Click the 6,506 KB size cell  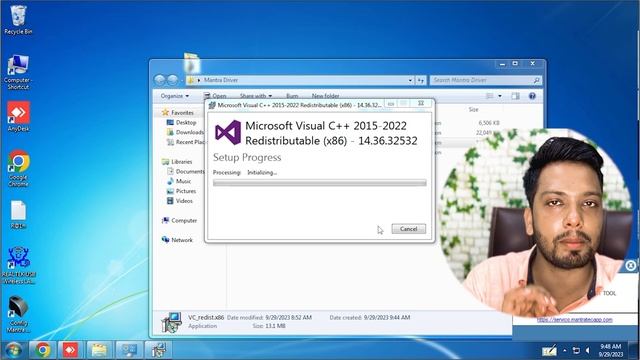[489, 122]
